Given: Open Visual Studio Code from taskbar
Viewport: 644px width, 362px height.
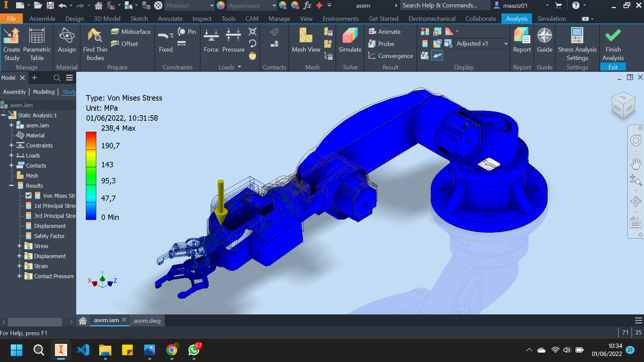Looking at the screenshot, I should [83, 350].
